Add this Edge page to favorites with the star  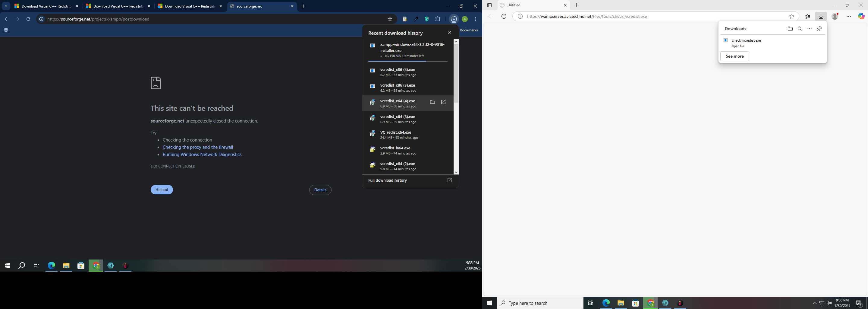tap(791, 16)
